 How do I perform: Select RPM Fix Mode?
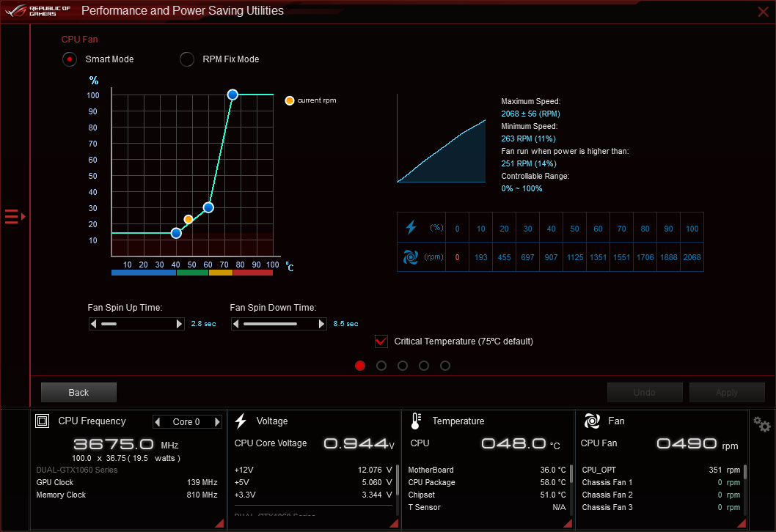pos(186,59)
